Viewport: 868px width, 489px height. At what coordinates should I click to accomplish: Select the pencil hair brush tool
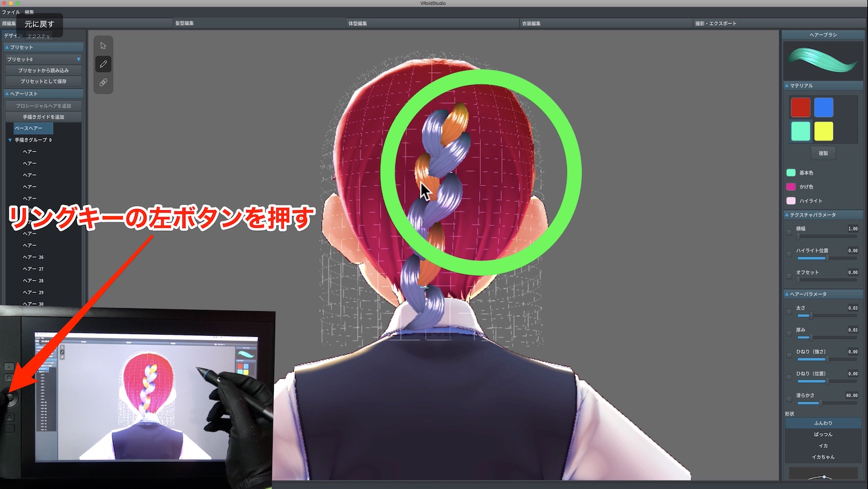(x=103, y=64)
